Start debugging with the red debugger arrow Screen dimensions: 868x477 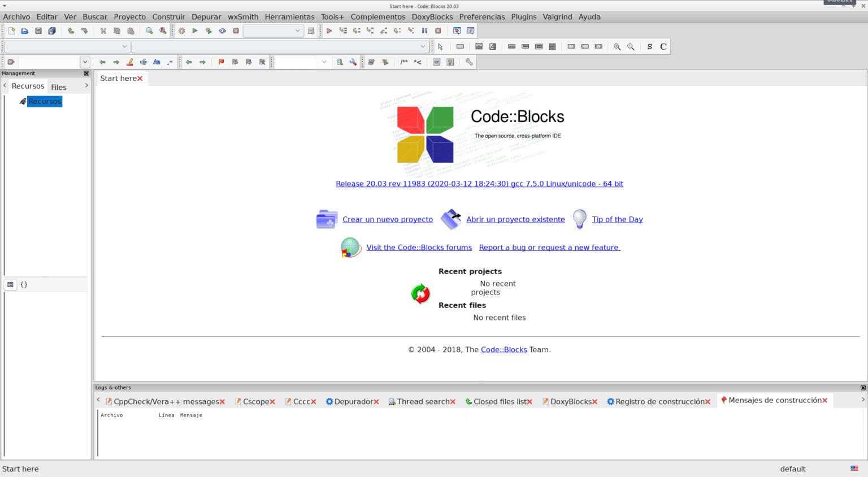click(329, 31)
